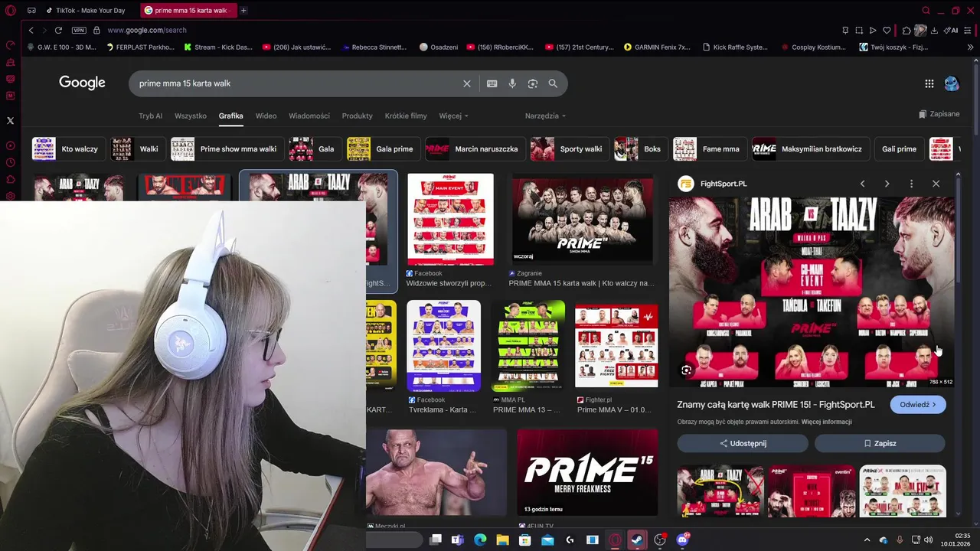Close the image preview panel
The width and height of the screenshot is (980, 551).
[936, 184]
